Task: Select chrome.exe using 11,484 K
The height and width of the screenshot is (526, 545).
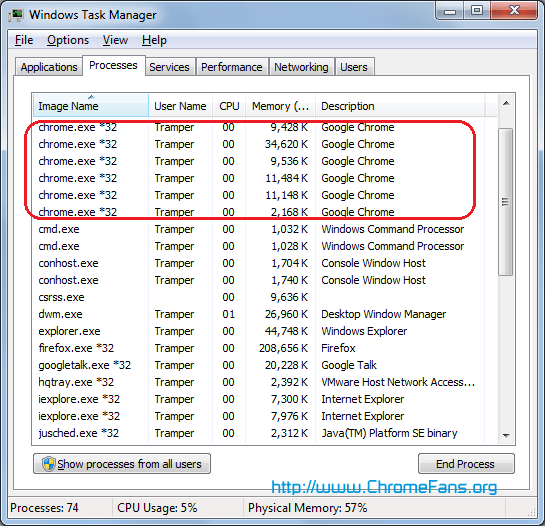Action: click(x=258, y=178)
